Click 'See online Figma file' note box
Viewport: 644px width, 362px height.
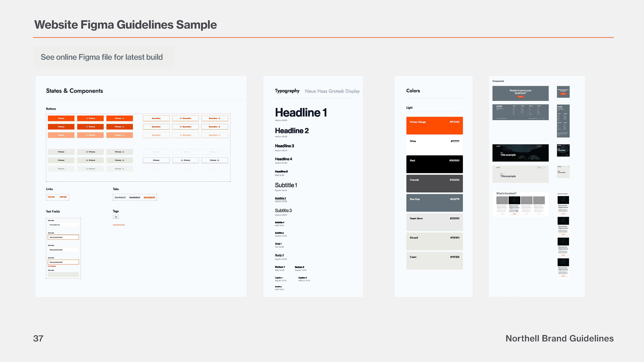(x=104, y=57)
